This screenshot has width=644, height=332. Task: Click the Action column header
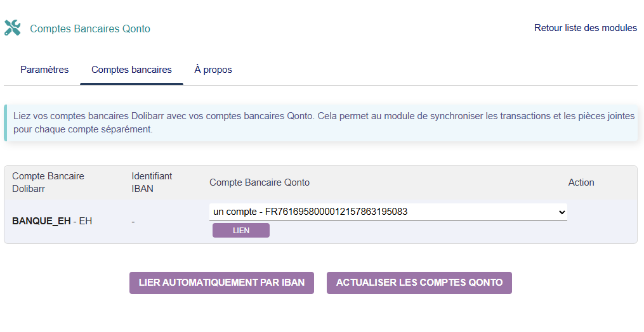(x=581, y=182)
